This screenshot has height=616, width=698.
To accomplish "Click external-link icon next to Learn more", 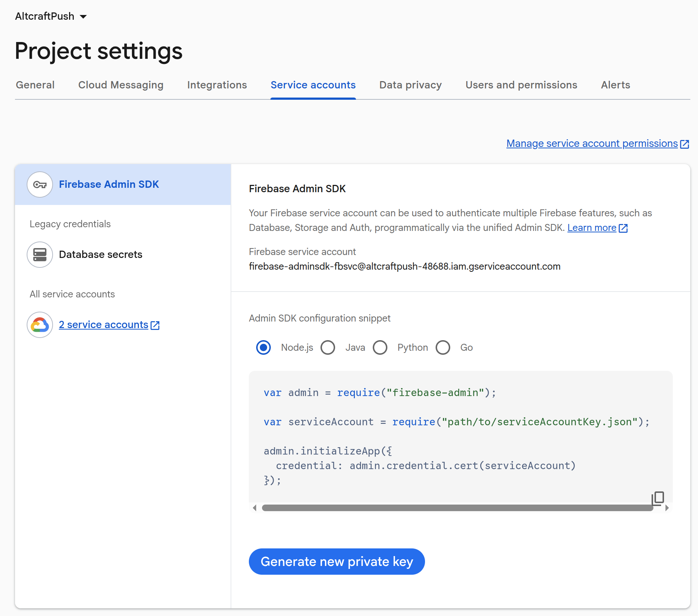I will point(623,228).
